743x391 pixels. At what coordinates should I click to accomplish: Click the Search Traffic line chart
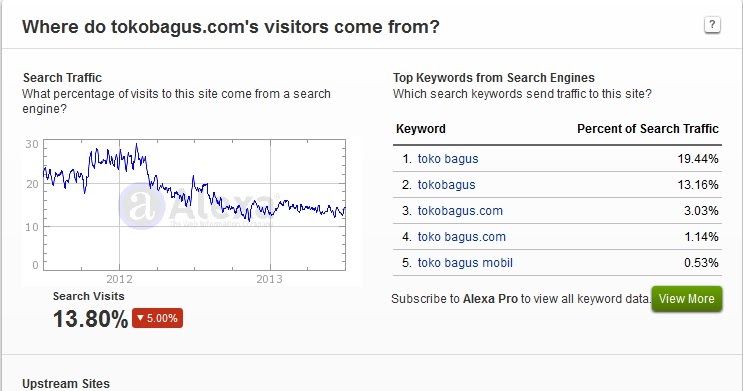(x=194, y=205)
